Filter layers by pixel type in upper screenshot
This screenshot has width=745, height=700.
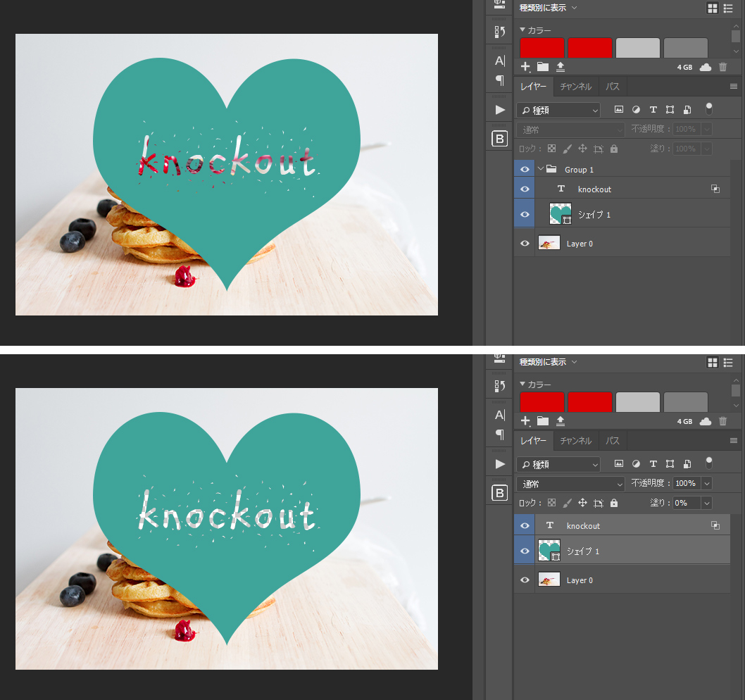pos(619,110)
